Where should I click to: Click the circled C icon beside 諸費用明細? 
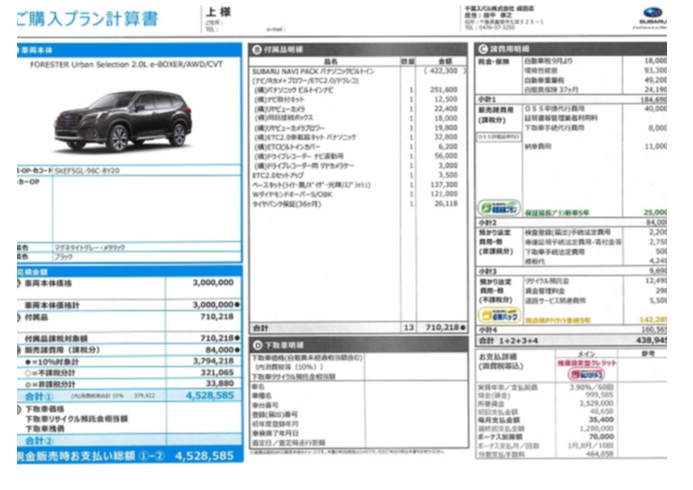click(x=483, y=49)
